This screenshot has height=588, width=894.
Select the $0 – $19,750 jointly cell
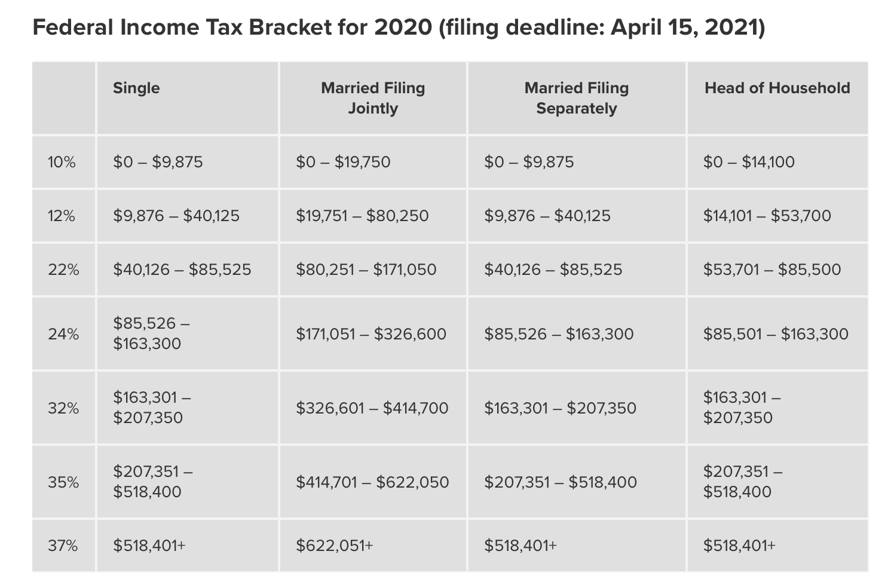343,162
